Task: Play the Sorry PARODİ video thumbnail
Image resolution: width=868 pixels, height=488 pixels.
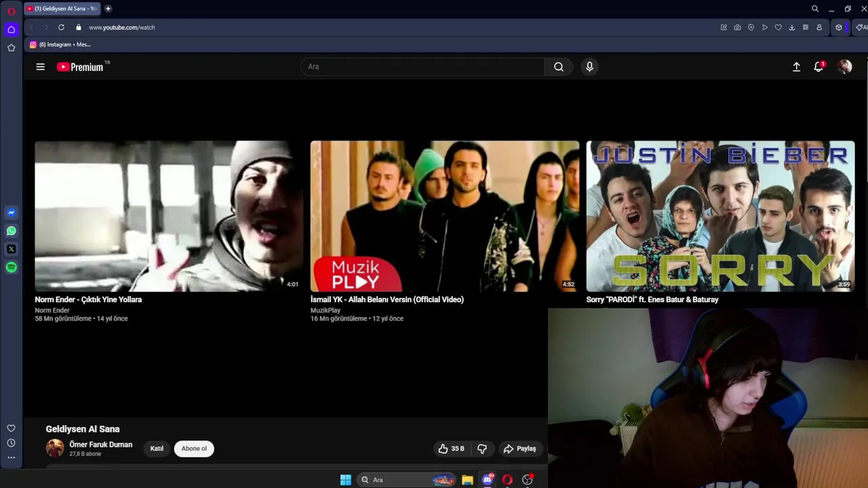Action: [x=720, y=216]
